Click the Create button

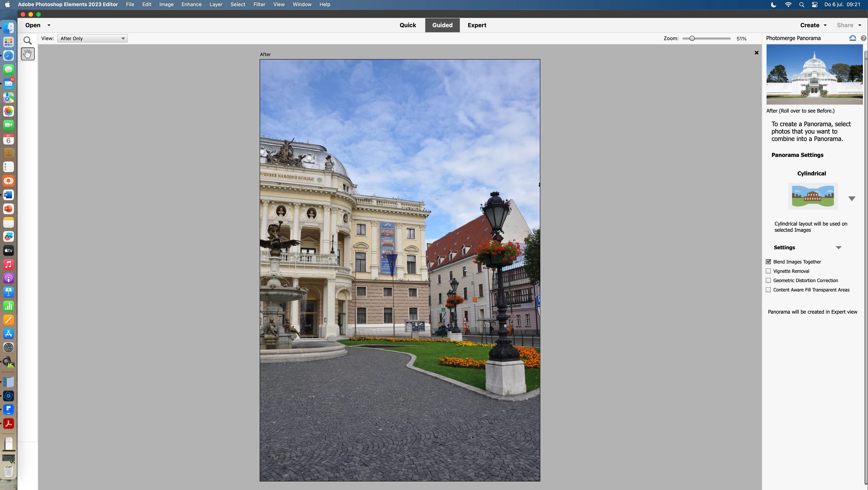pos(809,25)
